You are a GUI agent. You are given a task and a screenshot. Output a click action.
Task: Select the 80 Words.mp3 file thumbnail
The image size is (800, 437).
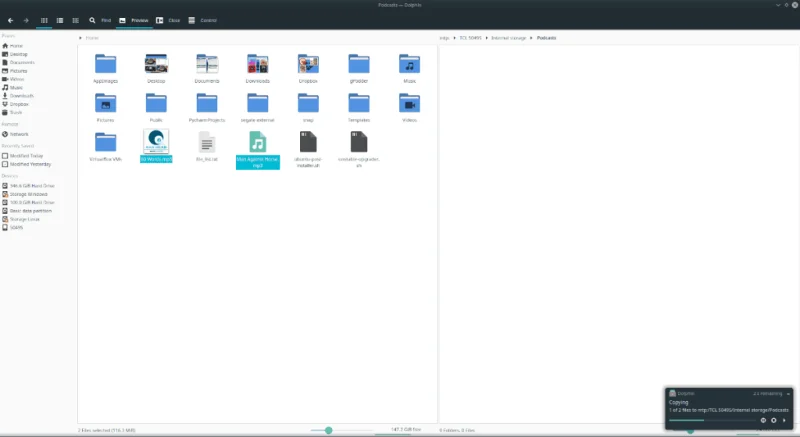pos(156,141)
